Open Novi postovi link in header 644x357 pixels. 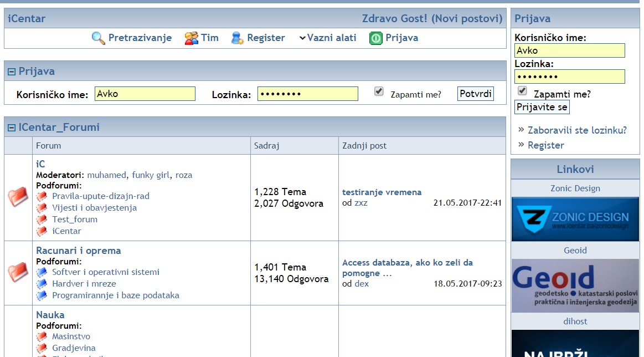467,19
